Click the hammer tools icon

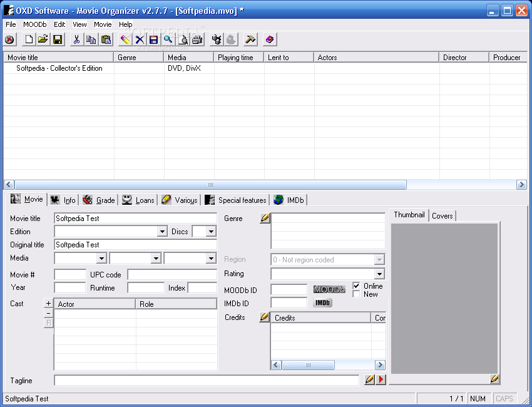(250, 39)
